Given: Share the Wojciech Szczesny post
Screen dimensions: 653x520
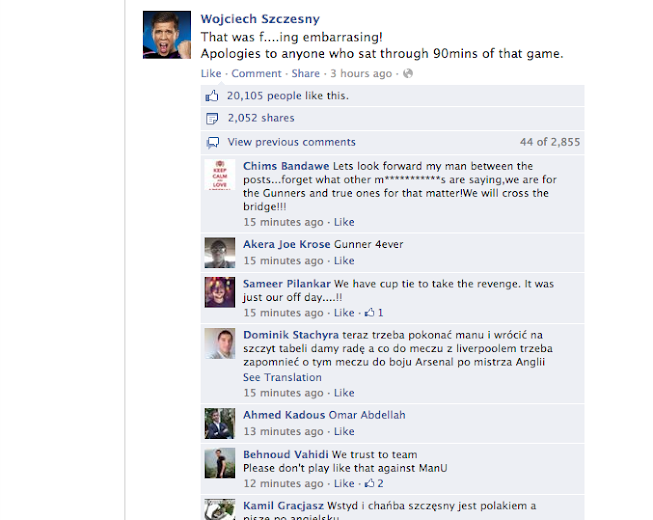Looking at the screenshot, I should click(305, 73).
